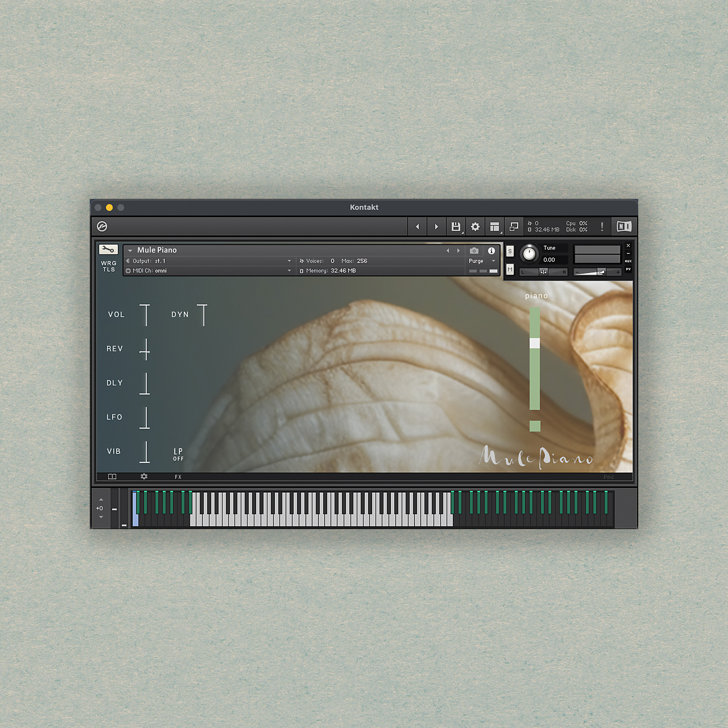Click the Max voices value 256

362,261
